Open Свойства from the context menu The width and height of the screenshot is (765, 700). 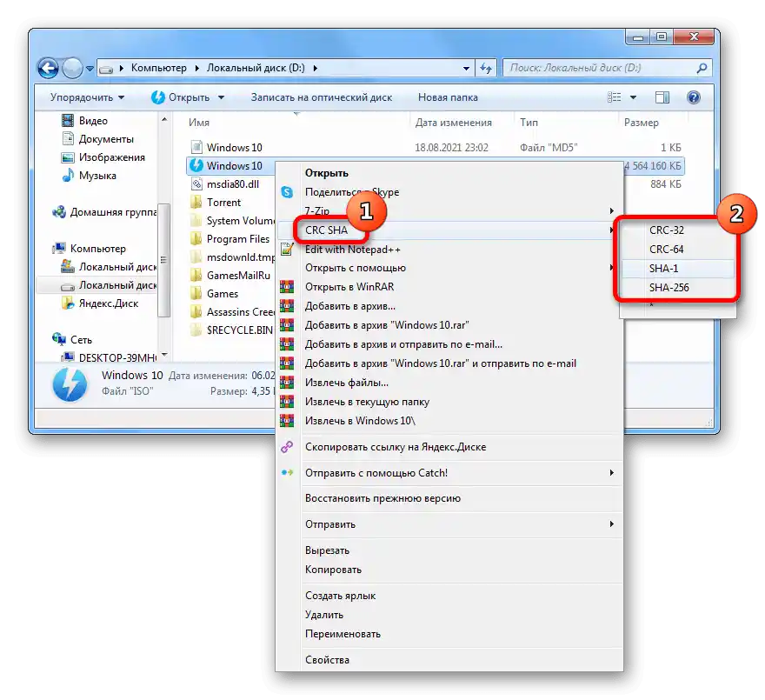(328, 660)
